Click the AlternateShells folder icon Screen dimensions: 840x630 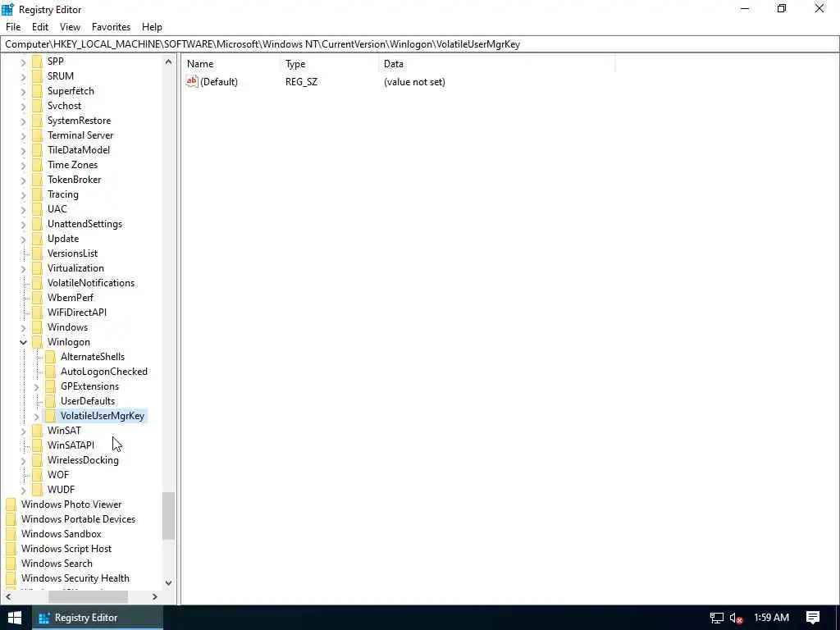50,357
